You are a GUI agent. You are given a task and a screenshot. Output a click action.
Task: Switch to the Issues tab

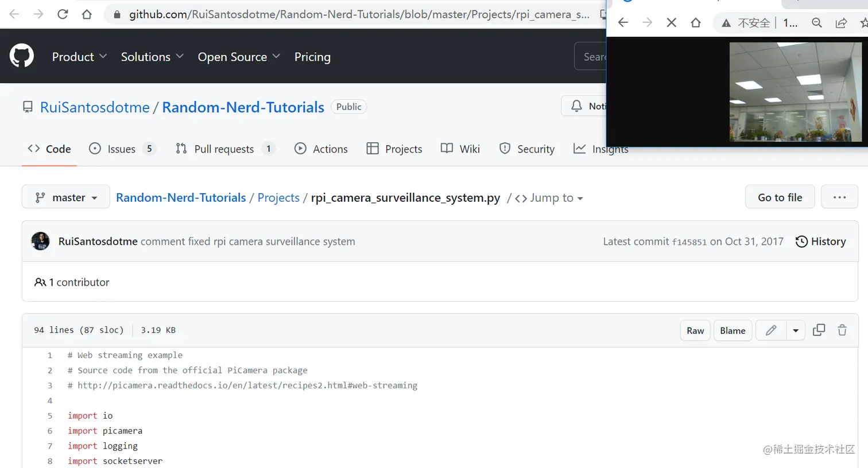(122, 149)
